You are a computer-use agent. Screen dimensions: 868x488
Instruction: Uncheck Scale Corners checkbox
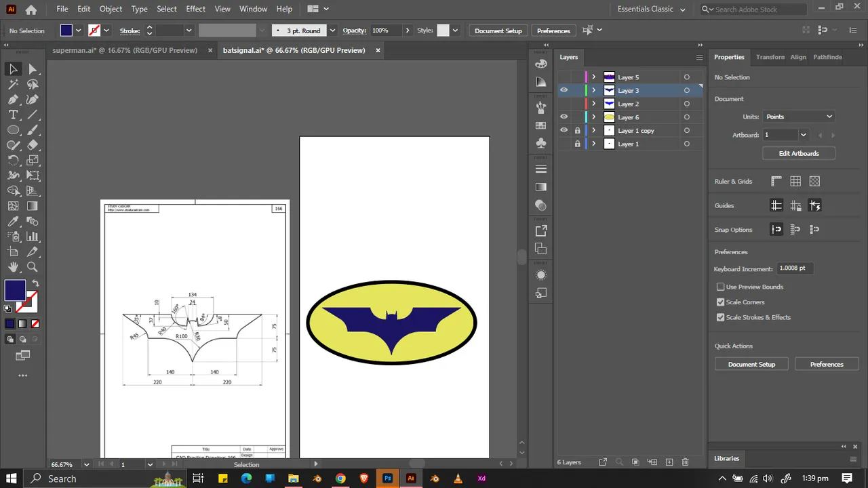pos(721,302)
